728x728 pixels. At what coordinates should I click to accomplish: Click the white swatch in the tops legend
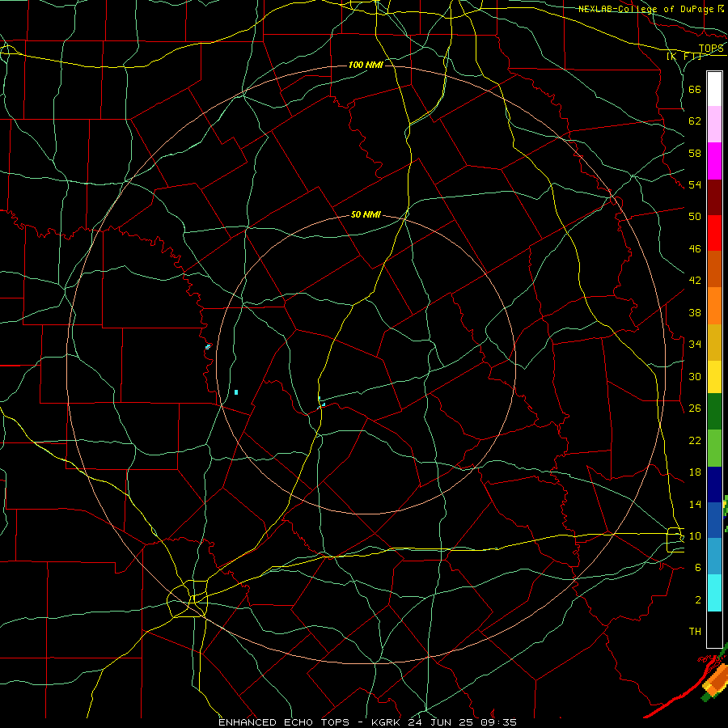[x=714, y=89]
